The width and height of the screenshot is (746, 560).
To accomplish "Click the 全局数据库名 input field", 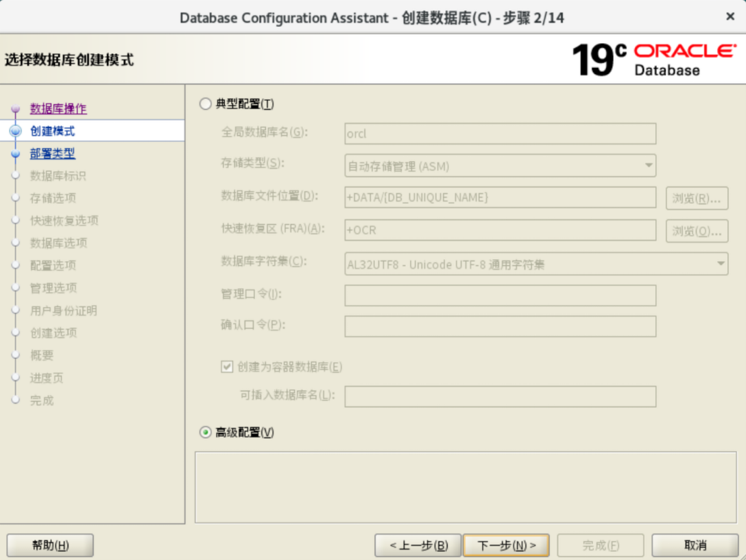I will pyautogui.click(x=500, y=134).
